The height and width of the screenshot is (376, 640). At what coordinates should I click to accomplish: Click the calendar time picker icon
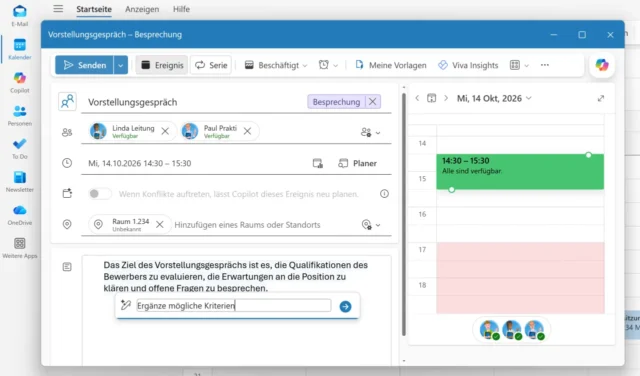pos(318,163)
